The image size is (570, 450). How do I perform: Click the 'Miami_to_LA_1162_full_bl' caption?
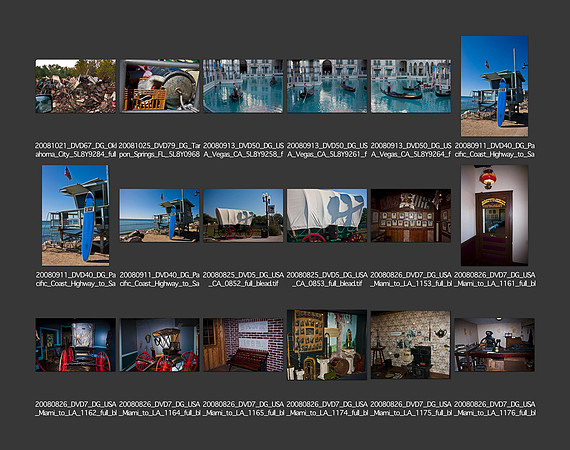pos(76,409)
